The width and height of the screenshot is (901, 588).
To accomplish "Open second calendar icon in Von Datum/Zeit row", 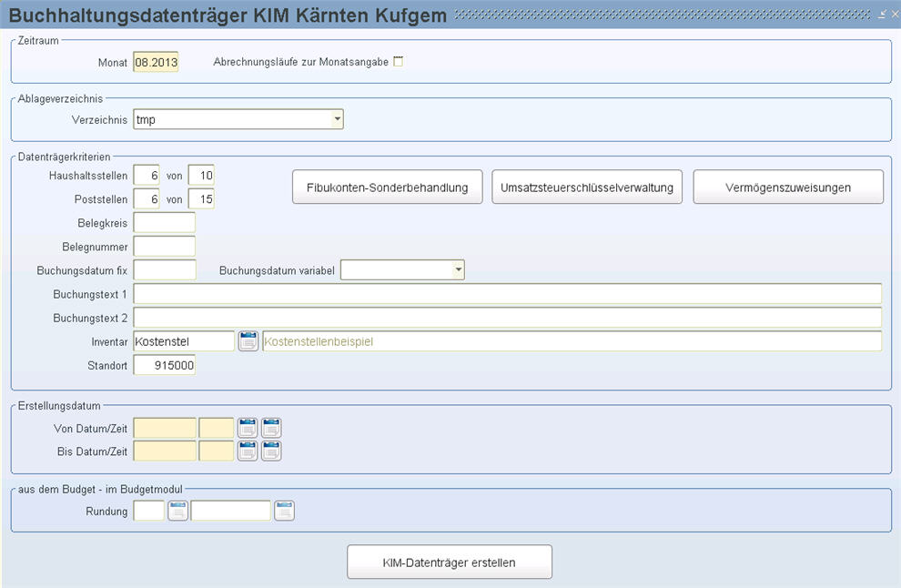I will tap(271, 428).
